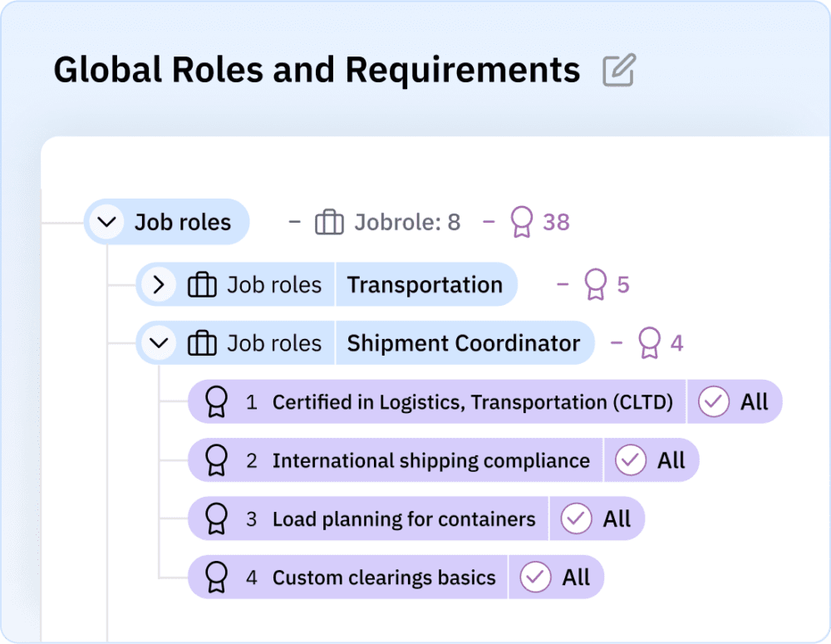831x644 pixels.
Task: Click the briefcase icon beside Jobrole: 8
Action: click(x=329, y=222)
